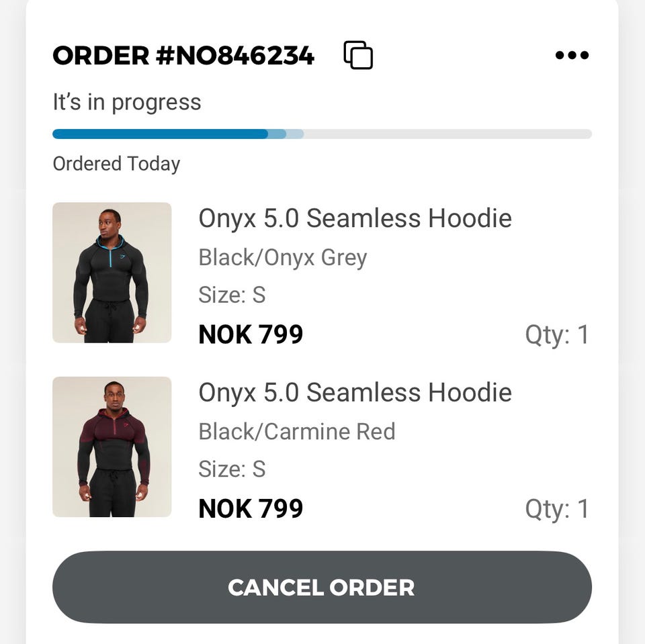Tap the quantity label for the grey hoodie
The image size is (645, 644).
click(x=556, y=334)
